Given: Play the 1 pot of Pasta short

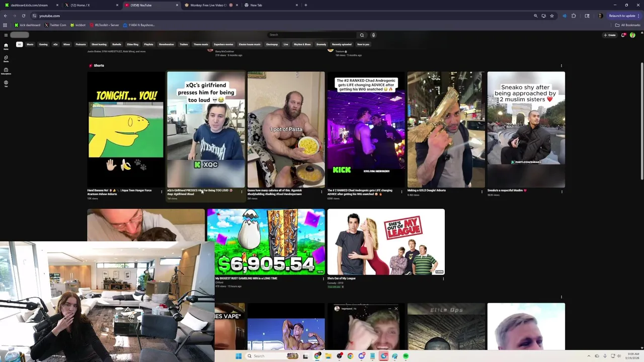Looking at the screenshot, I should coord(286,129).
